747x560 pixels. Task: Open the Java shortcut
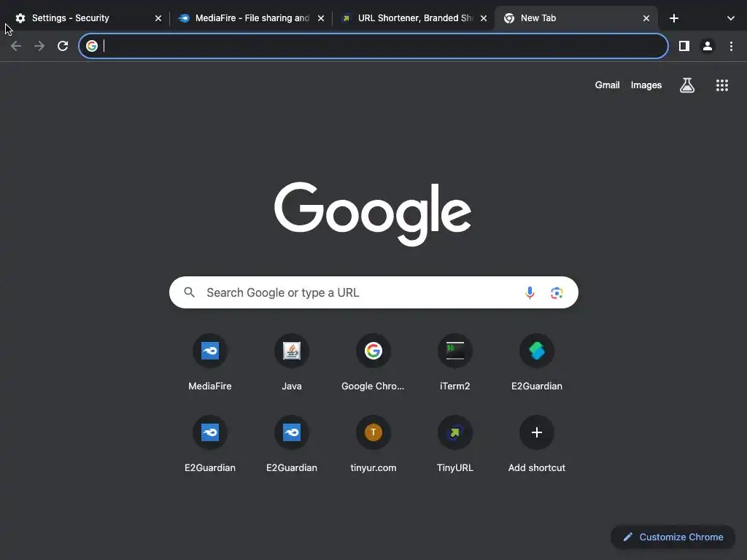(292, 362)
